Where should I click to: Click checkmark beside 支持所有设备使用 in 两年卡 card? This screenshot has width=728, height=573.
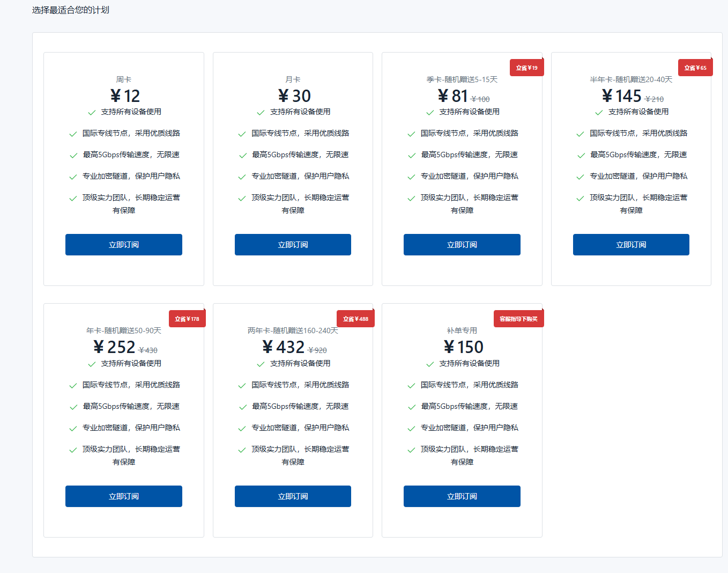(261, 364)
